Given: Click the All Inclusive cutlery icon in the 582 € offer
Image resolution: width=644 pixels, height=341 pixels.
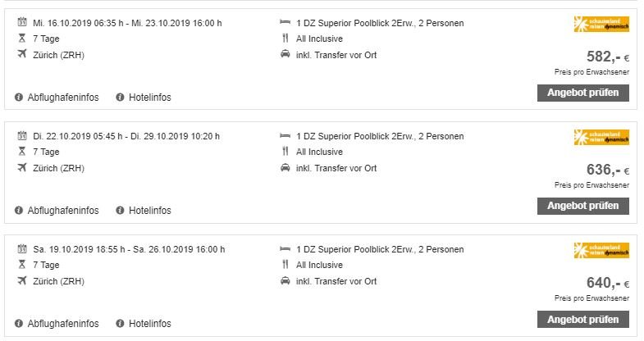Looking at the screenshot, I should click(285, 39).
